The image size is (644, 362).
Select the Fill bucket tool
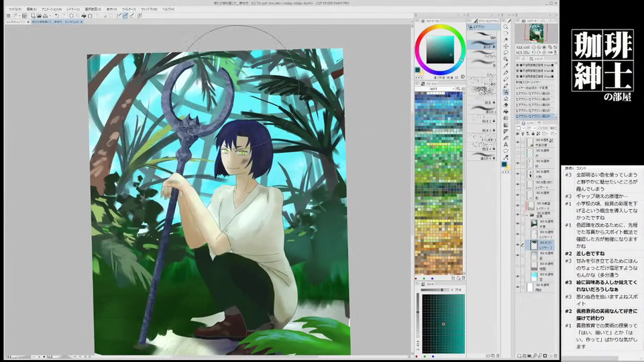click(506, 112)
